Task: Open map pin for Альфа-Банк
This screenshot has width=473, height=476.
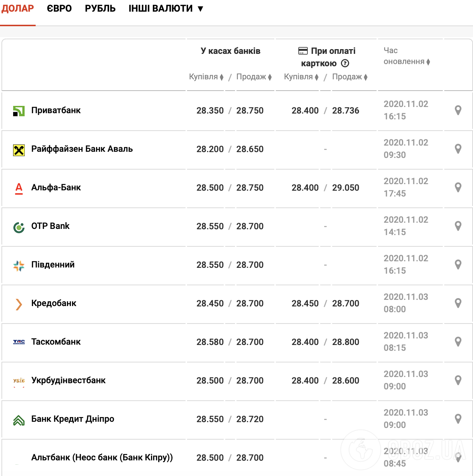Action: click(458, 187)
